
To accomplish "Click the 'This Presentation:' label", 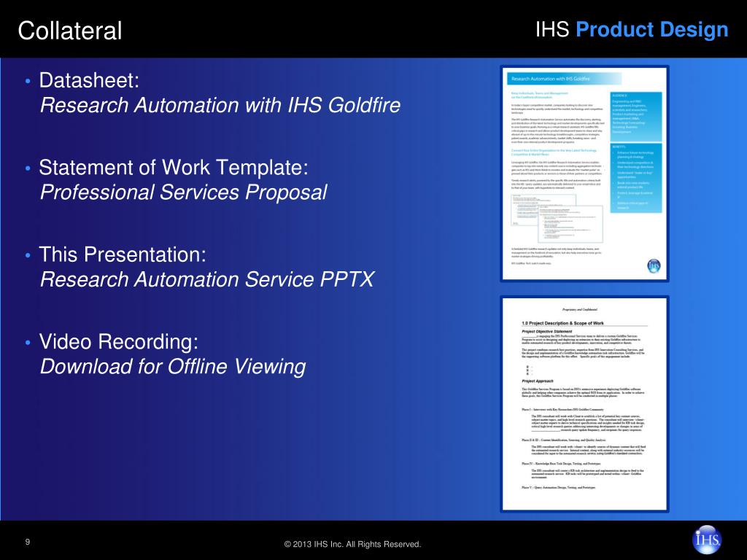I will (x=123, y=254).
